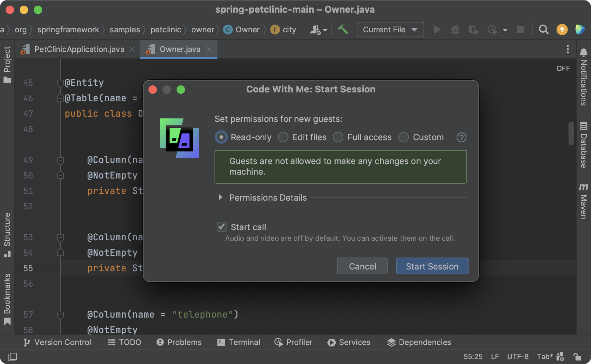Screen dimensions: 591x364
Task: Open the Code With Me users icon
Action: click(316, 30)
